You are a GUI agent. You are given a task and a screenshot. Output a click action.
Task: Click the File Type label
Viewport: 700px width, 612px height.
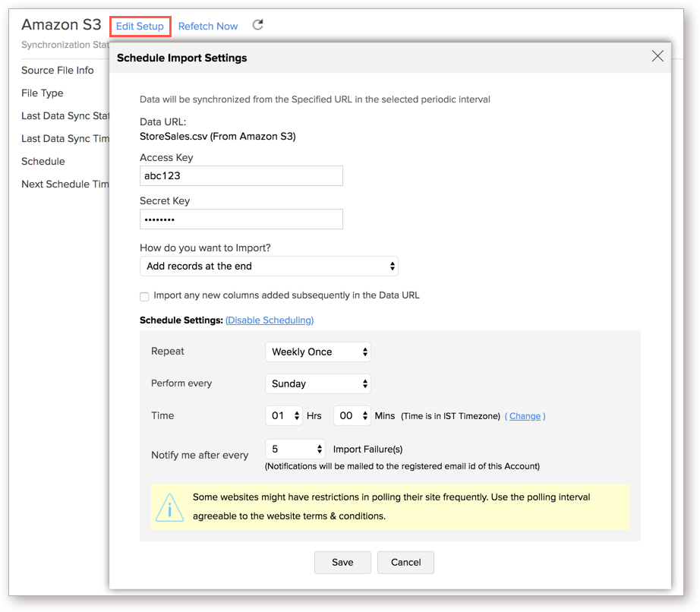43,93
